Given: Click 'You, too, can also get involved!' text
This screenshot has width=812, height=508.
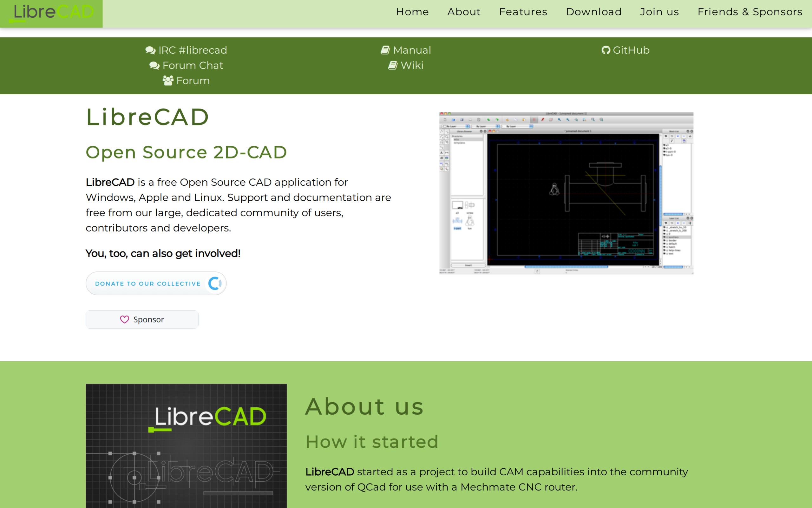Looking at the screenshot, I should [163, 253].
